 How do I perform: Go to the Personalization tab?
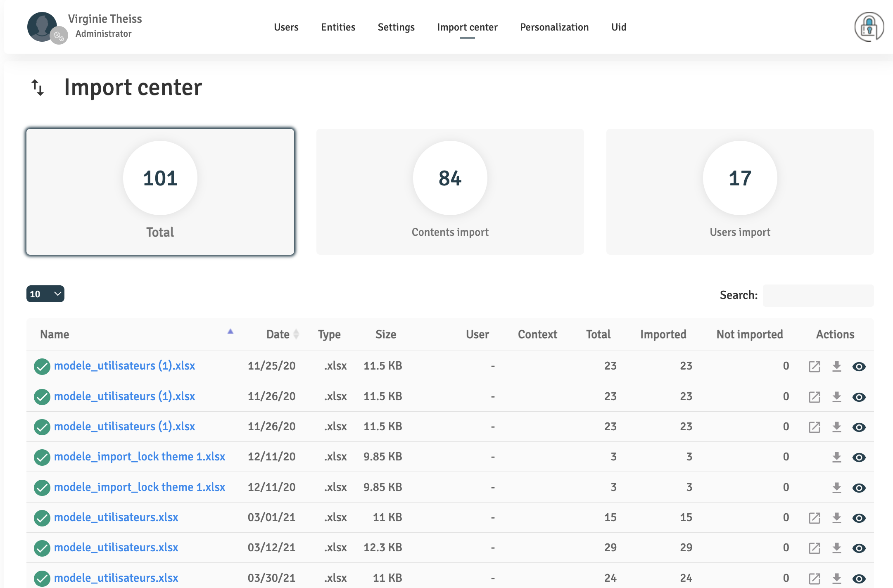(x=554, y=27)
